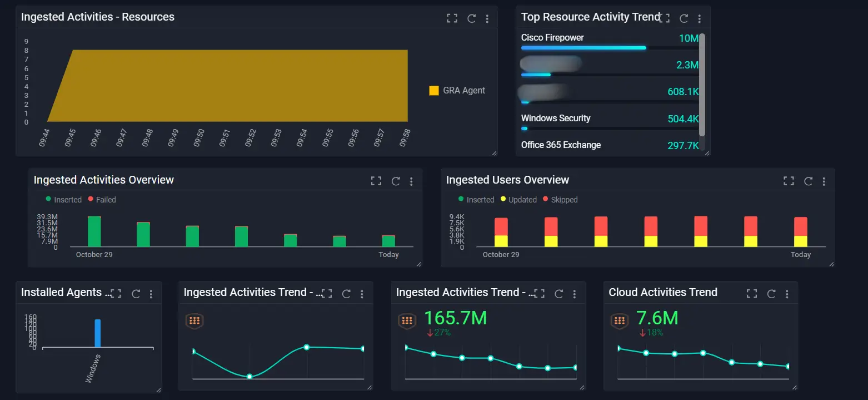Screen dimensions: 868x400
Task: Click the Cloud Activities Trend title
Action: coord(663,292)
